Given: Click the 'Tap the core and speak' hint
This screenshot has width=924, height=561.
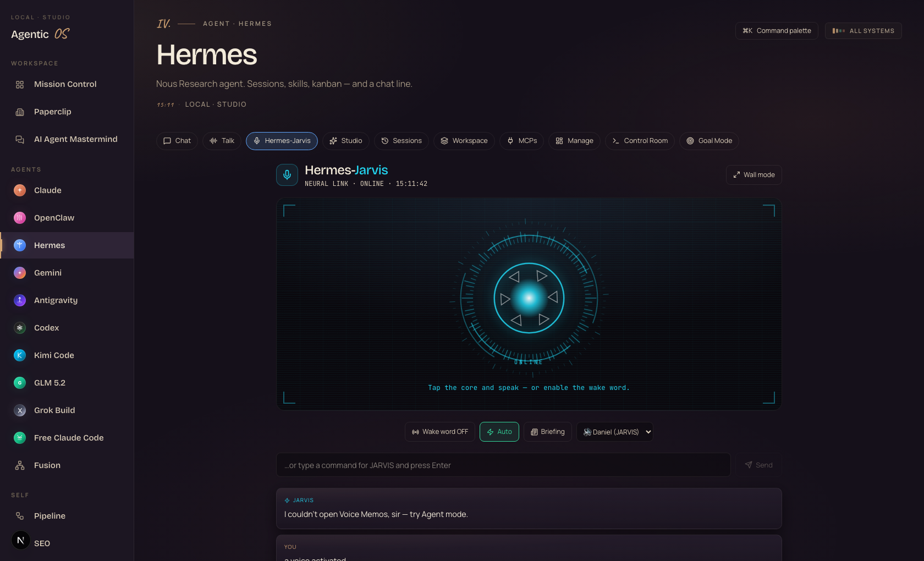Looking at the screenshot, I should tap(529, 388).
